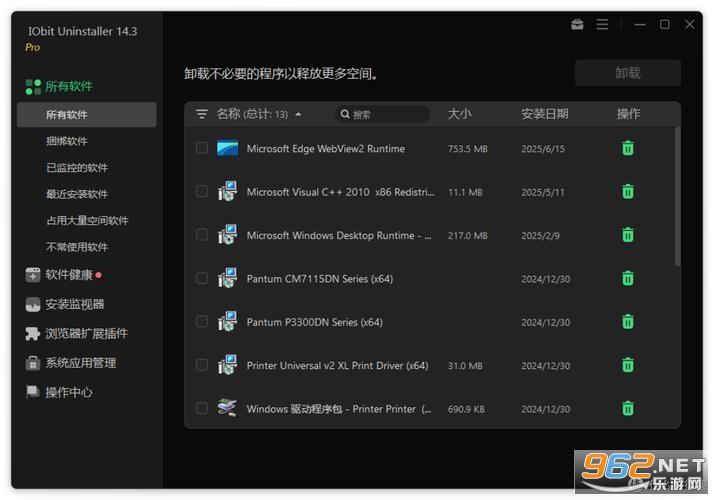
Task: Select the Printer Universal v2 XL checkbox
Action: (x=202, y=365)
